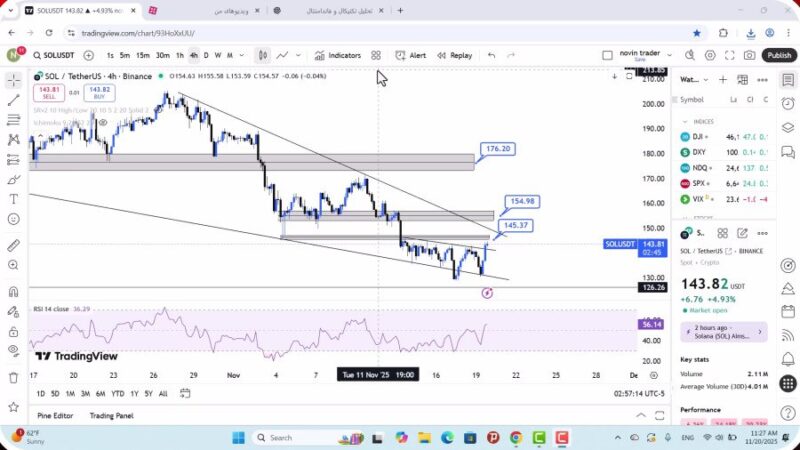Toggle the lock all drawings icon
This screenshot has height=450, width=800.
click(x=13, y=330)
